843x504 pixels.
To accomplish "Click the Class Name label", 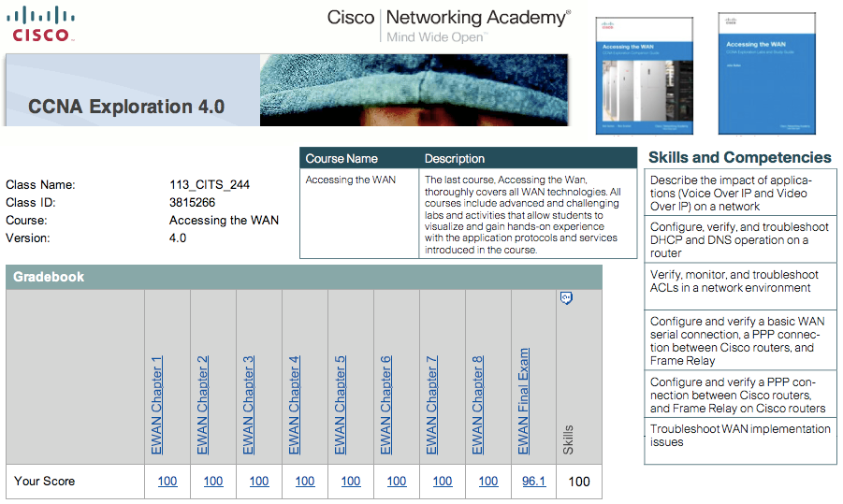I will pos(40,185).
